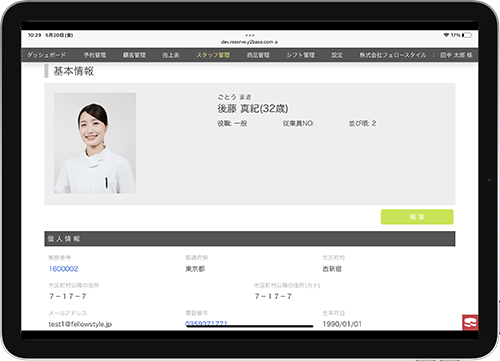
Task: Click the postal code link 1600002
Action: 63,269
